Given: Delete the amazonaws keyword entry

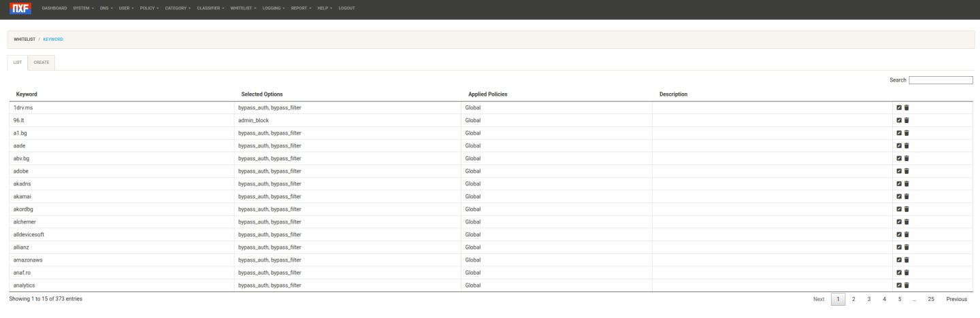Looking at the screenshot, I should pyautogui.click(x=906, y=260).
